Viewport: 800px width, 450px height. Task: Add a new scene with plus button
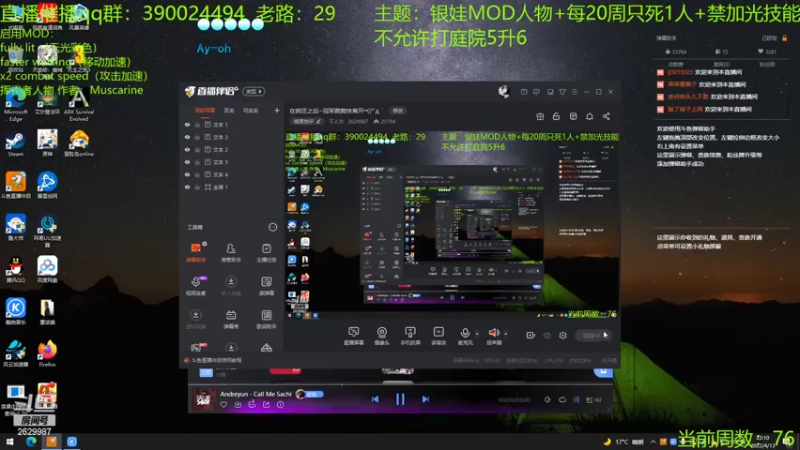(277, 110)
